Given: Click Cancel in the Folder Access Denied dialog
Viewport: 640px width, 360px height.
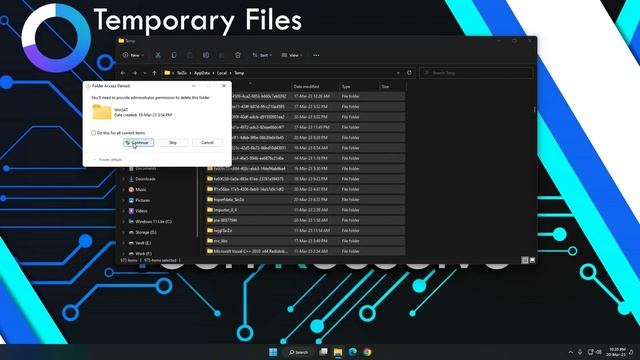Looking at the screenshot, I should [x=207, y=142].
